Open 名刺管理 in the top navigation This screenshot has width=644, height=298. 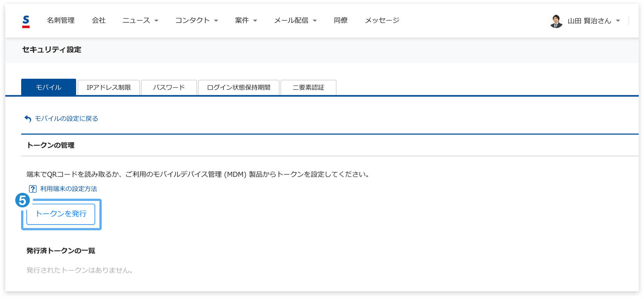(x=61, y=20)
